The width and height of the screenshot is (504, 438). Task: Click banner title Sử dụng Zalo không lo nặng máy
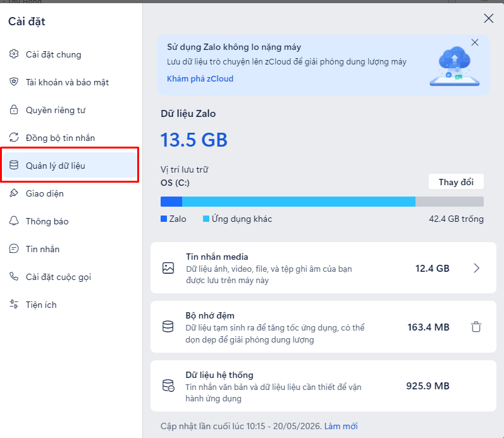234,47
